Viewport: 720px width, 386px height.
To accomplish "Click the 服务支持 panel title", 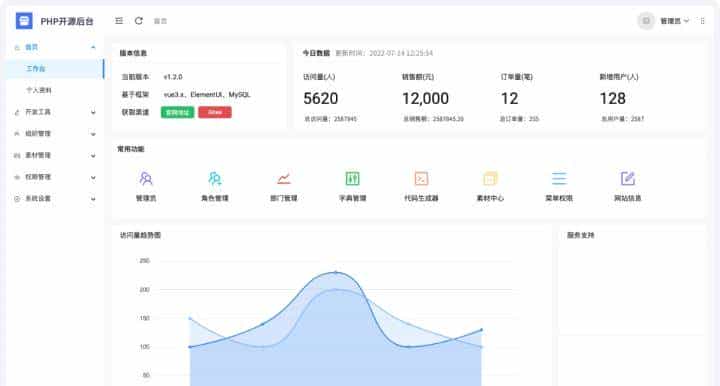I will [580, 235].
